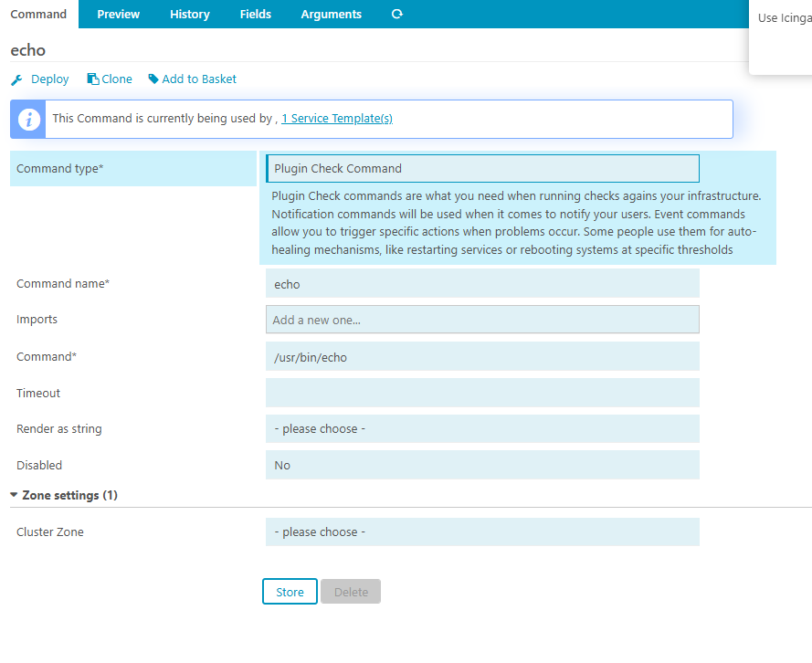Image resolution: width=812 pixels, height=663 pixels.
Task: Open the Cluster Zone dropdown
Action: (482, 532)
